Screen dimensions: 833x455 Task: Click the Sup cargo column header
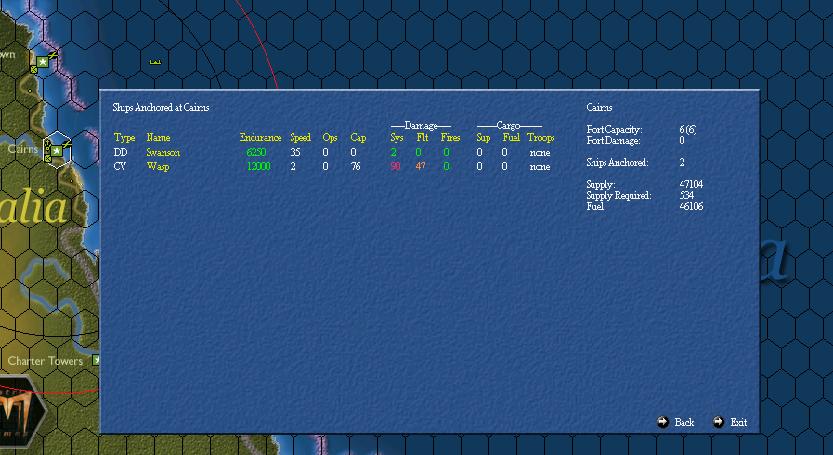click(483, 138)
